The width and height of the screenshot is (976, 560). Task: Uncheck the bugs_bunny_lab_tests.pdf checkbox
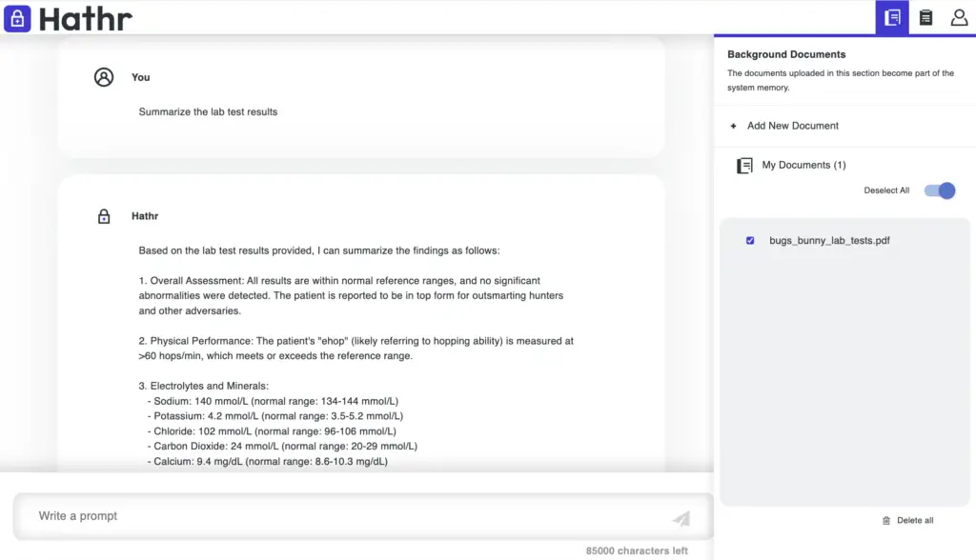click(750, 240)
